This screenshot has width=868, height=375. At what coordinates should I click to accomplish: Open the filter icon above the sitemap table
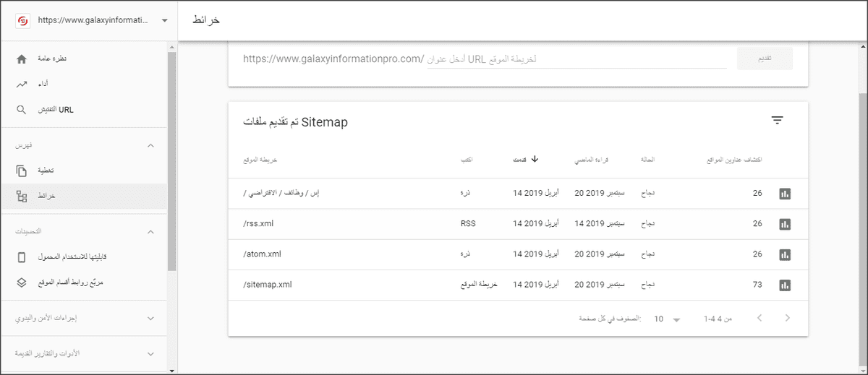pyautogui.click(x=778, y=121)
